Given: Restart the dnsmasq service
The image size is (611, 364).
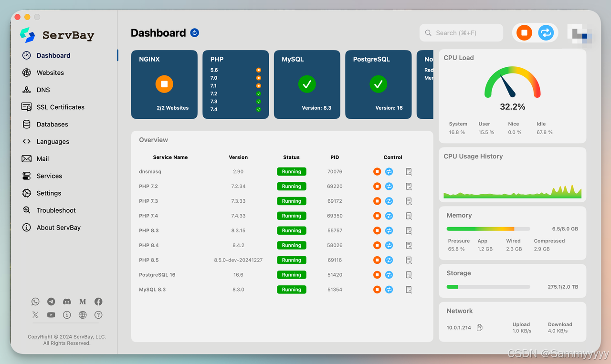Looking at the screenshot, I should click(x=389, y=172).
